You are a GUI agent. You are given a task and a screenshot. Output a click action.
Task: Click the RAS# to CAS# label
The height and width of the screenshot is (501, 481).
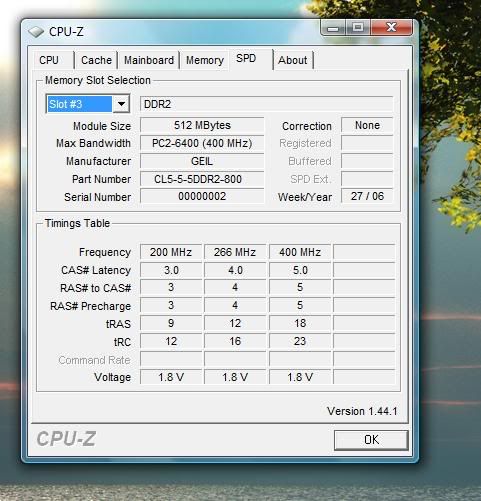96,288
